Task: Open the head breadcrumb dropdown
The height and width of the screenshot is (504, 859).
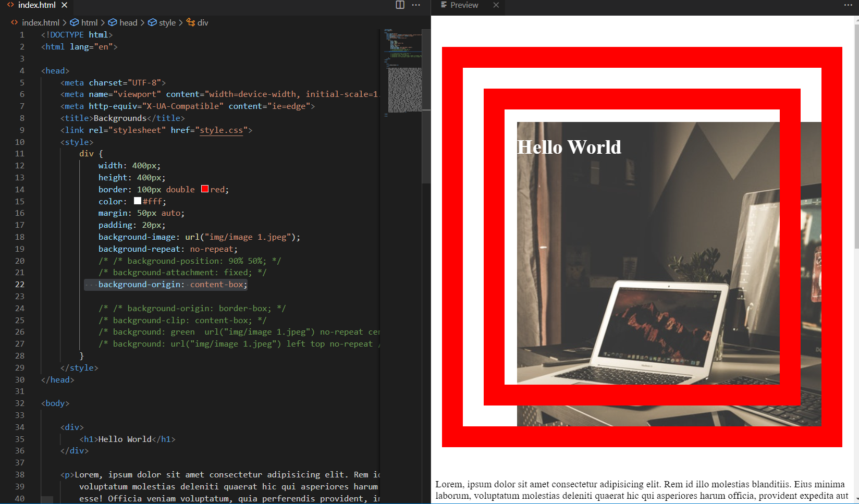Action: coord(128,22)
